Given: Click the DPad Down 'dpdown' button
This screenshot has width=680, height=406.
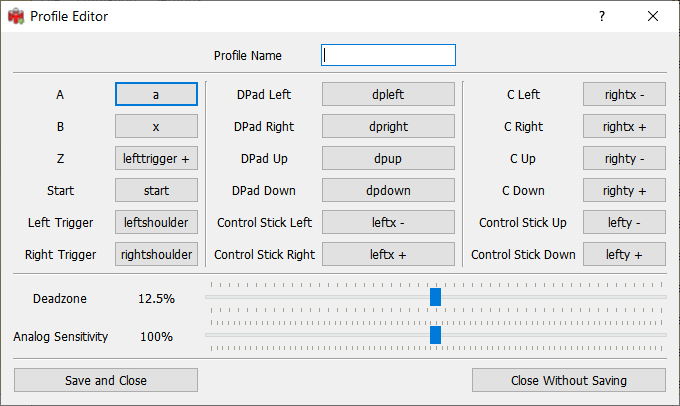Looking at the screenshot, I should tap(388, 190).
